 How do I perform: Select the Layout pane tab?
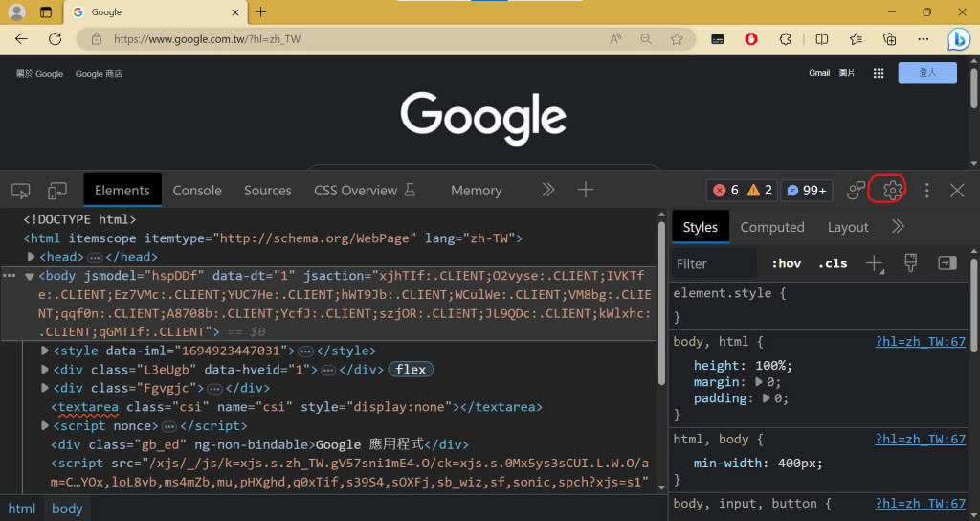[848, 227]
